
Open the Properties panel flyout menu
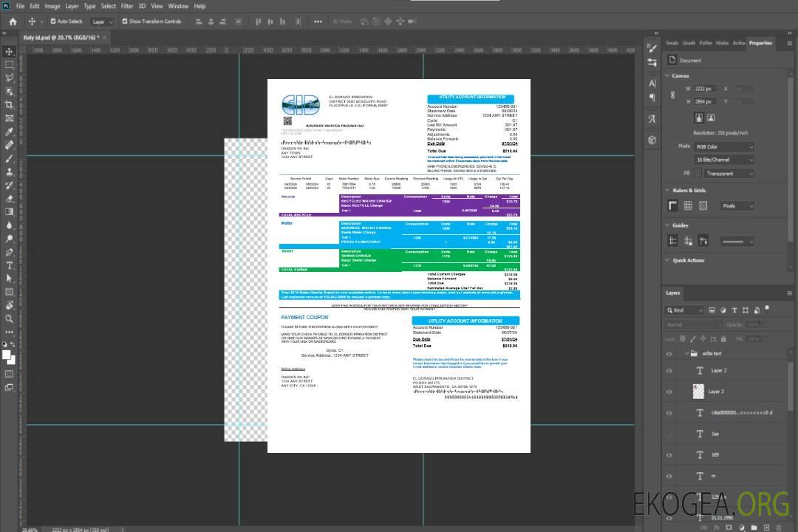(789, 44)
